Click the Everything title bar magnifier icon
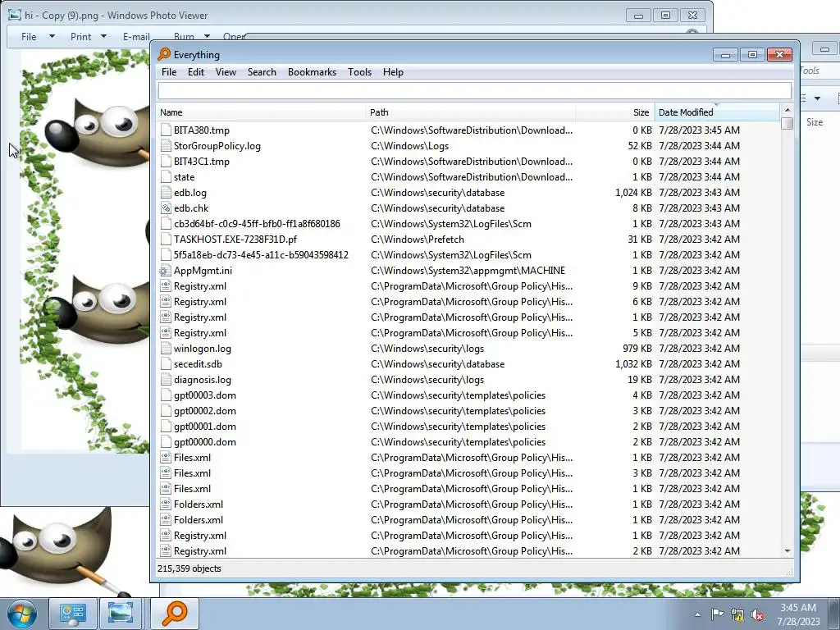The height and width of the screenshot is (630, 840). point(164,54)
